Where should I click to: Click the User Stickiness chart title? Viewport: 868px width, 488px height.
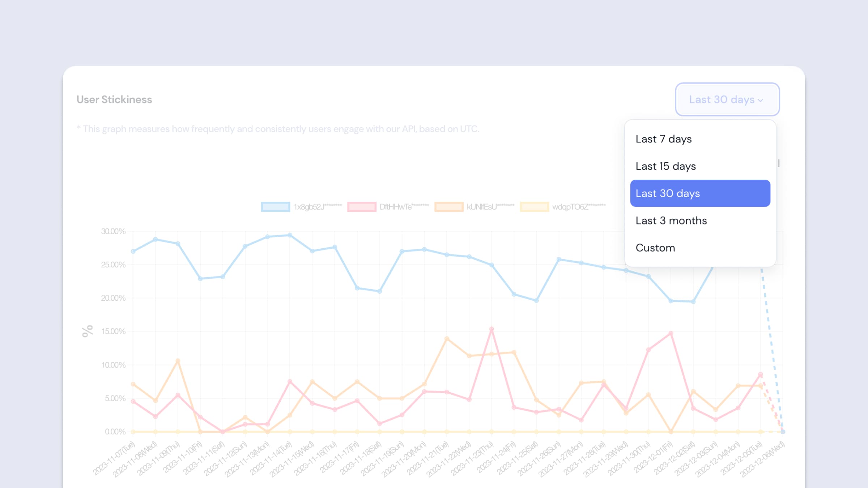[114, 99]
